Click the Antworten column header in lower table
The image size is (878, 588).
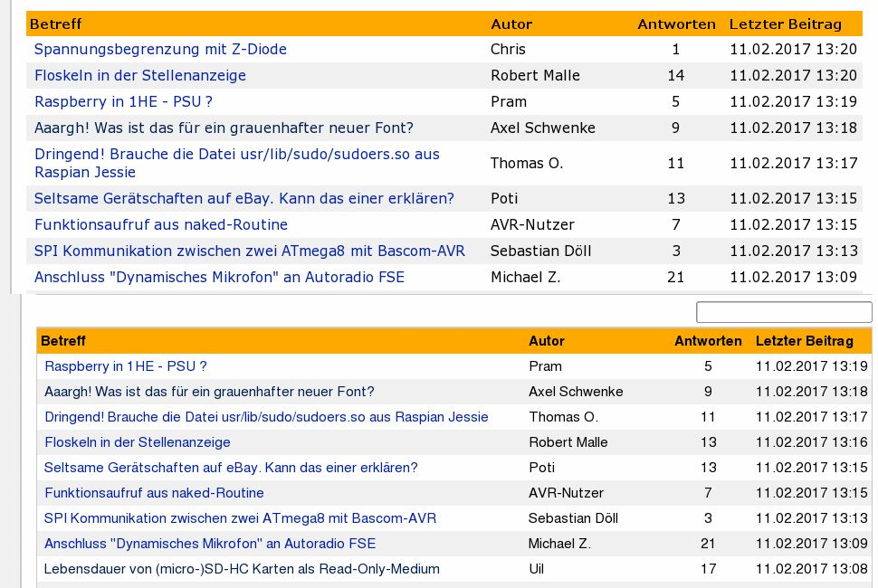708,341
